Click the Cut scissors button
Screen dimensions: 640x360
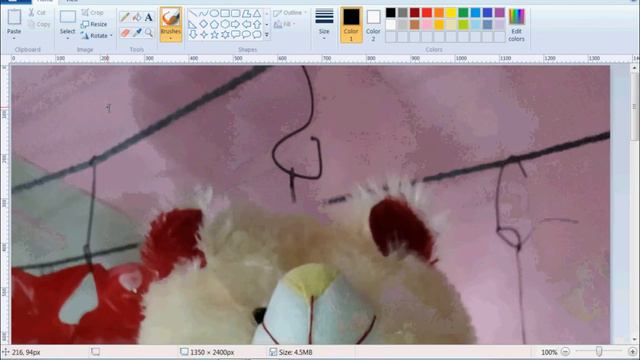(x=37, y=13)
